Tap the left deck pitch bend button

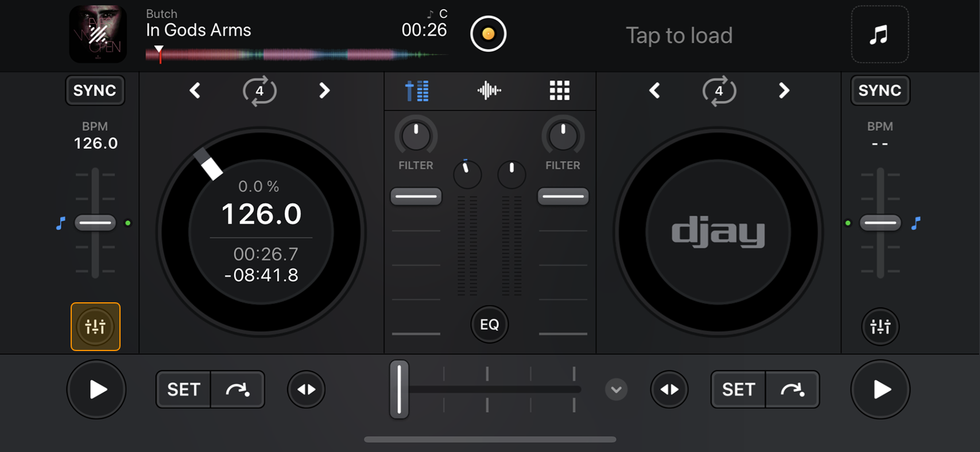[306, 389]
